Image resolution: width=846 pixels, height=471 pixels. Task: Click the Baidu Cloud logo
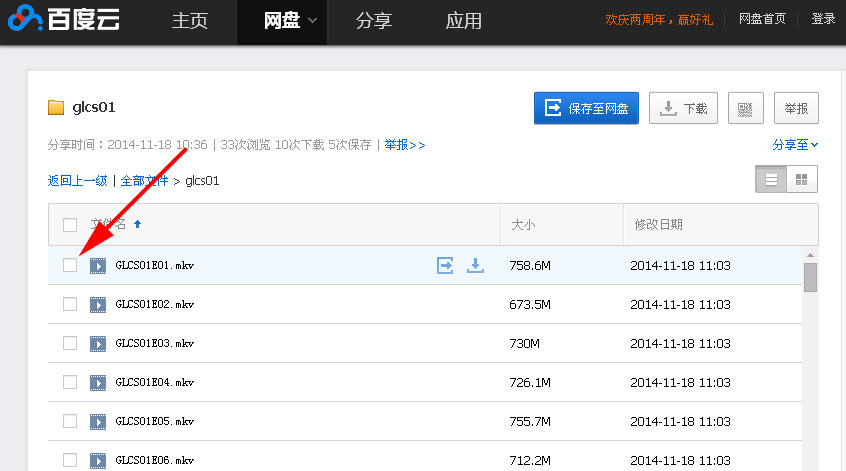coord(64,18)
